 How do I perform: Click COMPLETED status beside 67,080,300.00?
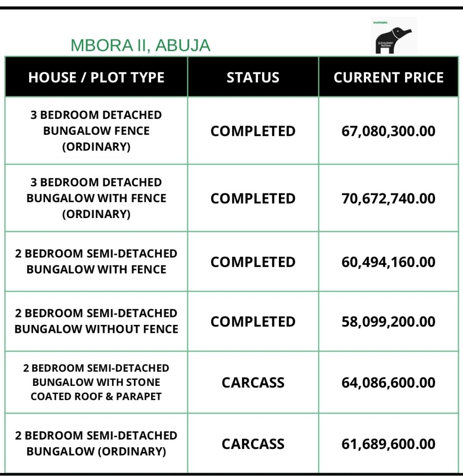[253, 131]
